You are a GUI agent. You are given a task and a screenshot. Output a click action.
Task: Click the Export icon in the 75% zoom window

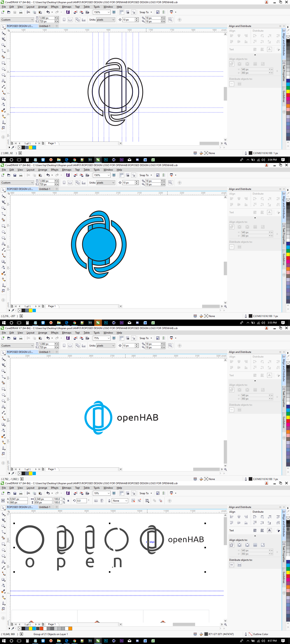(x=82, y=338)
